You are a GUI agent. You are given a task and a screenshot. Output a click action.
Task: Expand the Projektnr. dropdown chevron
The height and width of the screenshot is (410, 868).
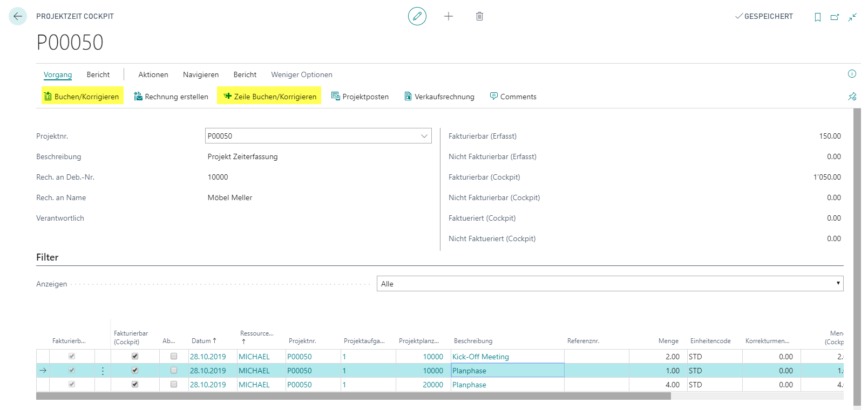pos(424,136)
